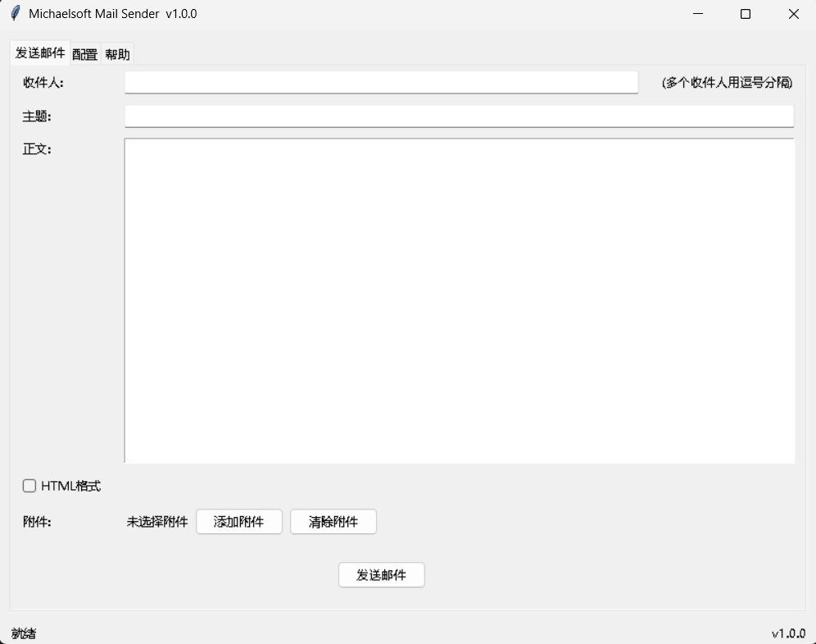816x644 pixels.
Task: Switch to the 发送邮件 tab
Action: click(40, 53)
